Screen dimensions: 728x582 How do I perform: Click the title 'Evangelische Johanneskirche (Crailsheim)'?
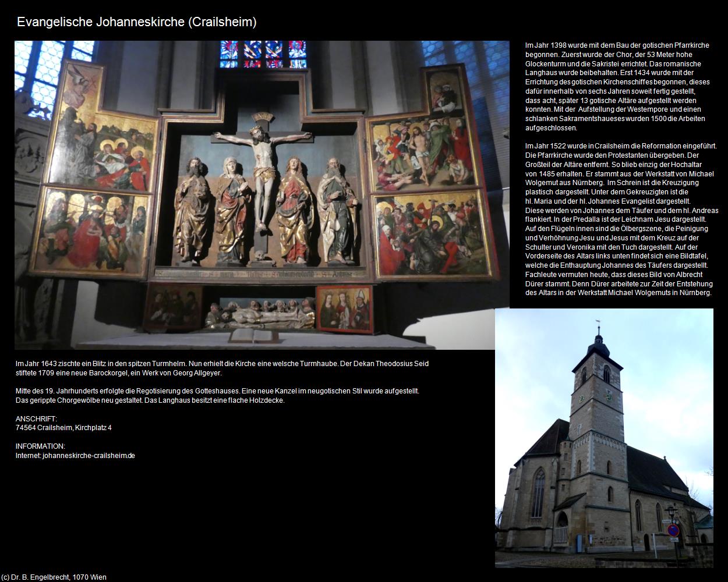click(137, 22)
